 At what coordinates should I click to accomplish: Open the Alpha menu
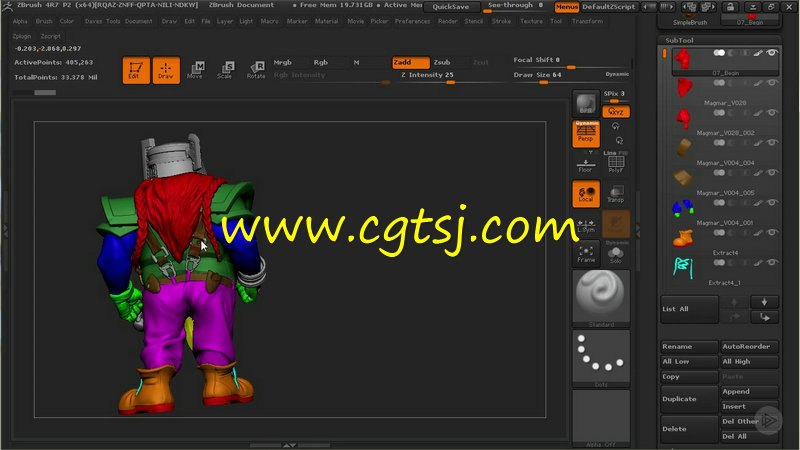coord(20,21)
